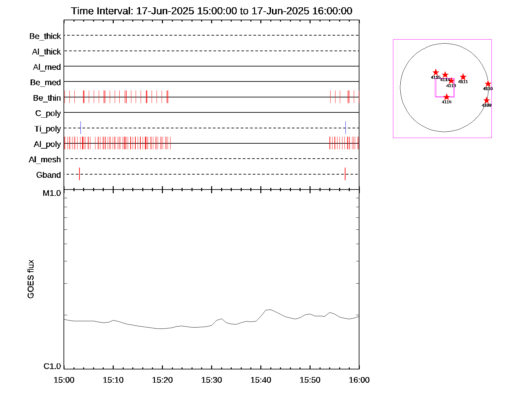Click the blue Ti_poly marker

click(x=80, y=128)
